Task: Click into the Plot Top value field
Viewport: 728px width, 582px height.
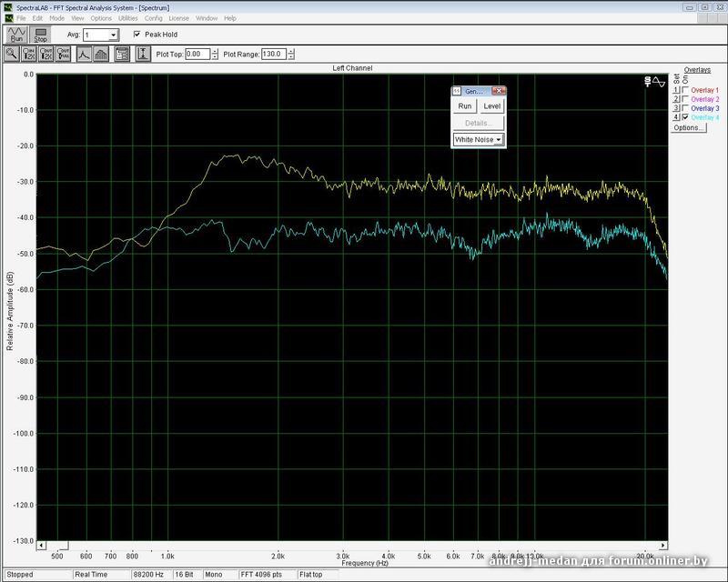Action: point(197,54)
